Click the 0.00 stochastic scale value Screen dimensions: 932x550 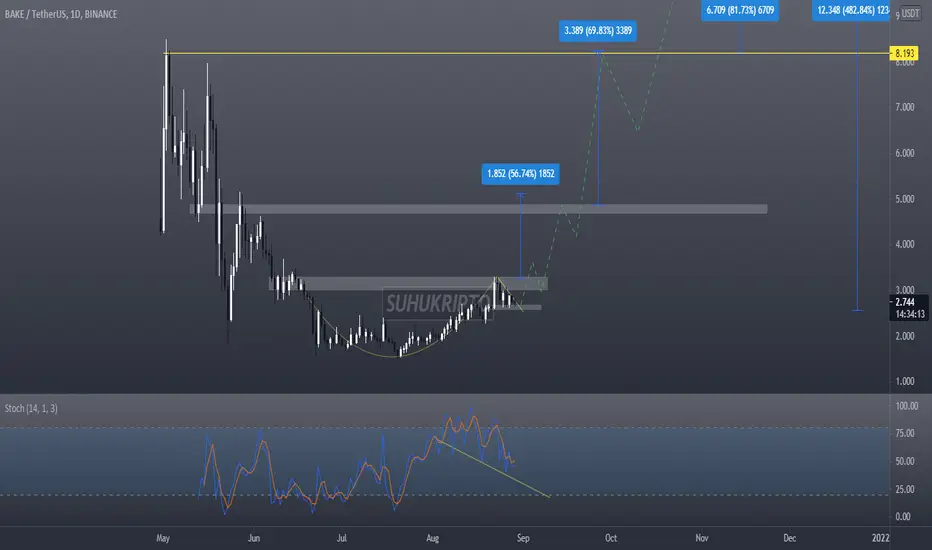click(x=903, y=517)
